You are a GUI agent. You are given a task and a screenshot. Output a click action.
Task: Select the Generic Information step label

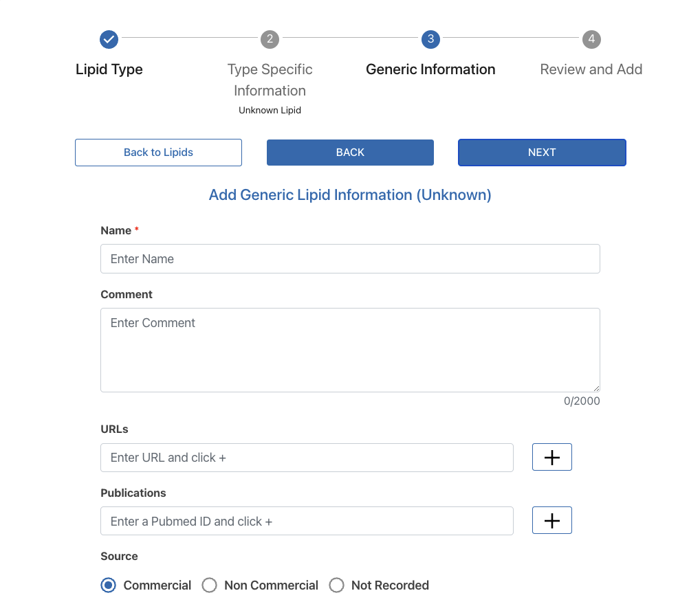430,69
